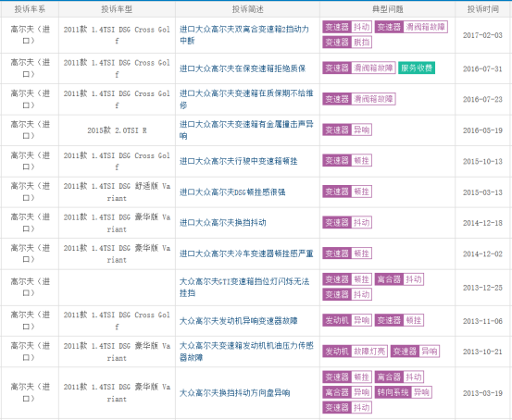Viewport: 512px width, 420px height.
Task: Click 变速器 抖动 tag in 2014-12-18 row
Action: pos(347,223)
